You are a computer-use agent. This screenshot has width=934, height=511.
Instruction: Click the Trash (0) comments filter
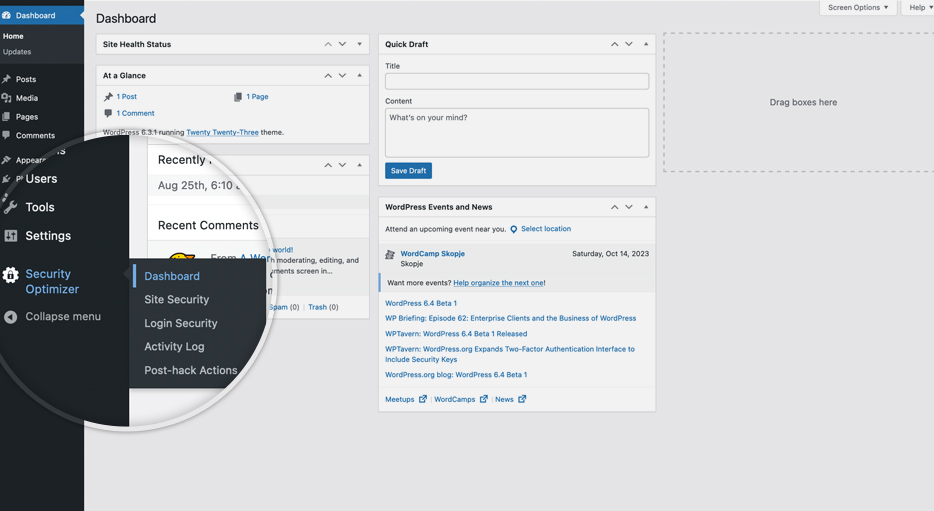323,307
